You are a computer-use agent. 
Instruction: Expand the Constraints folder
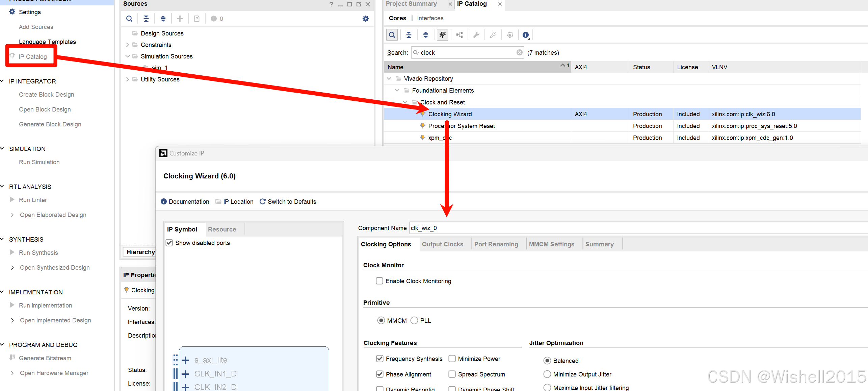click(x=127, y=45)
